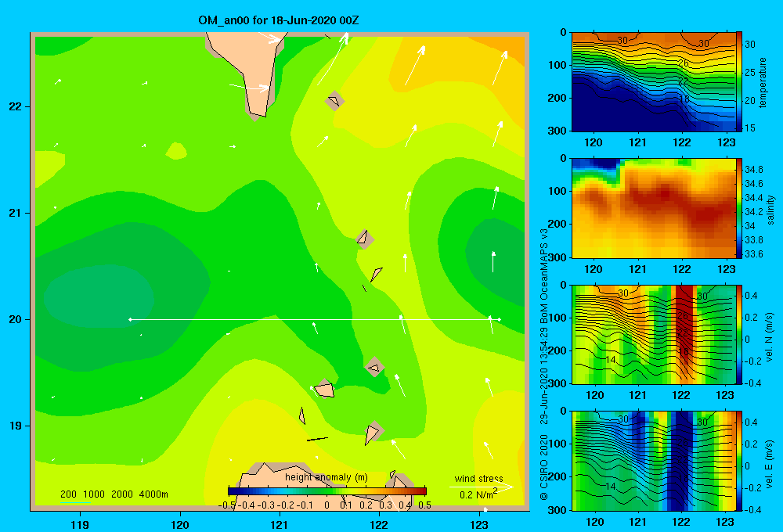Click the CSIRO BoM OceanMAPS v3 copyright text
This screenshot has height=532, width=783.
[544, 365]
